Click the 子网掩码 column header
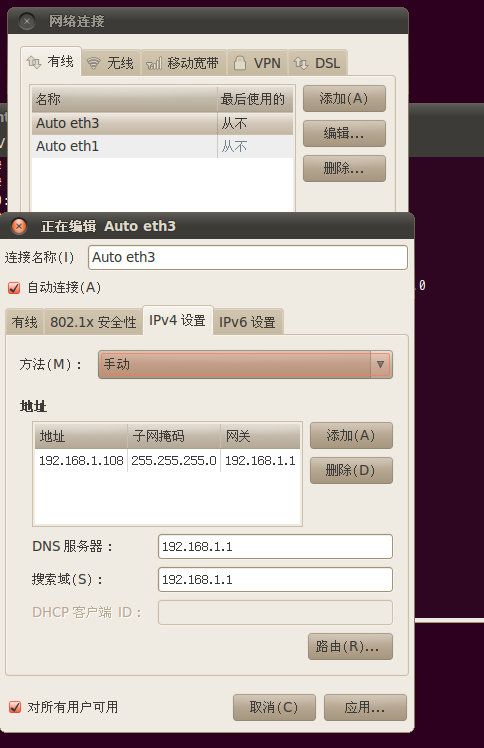Image resolution: width=484 pixels, height=748 pixels. click(x=174, y=436)
